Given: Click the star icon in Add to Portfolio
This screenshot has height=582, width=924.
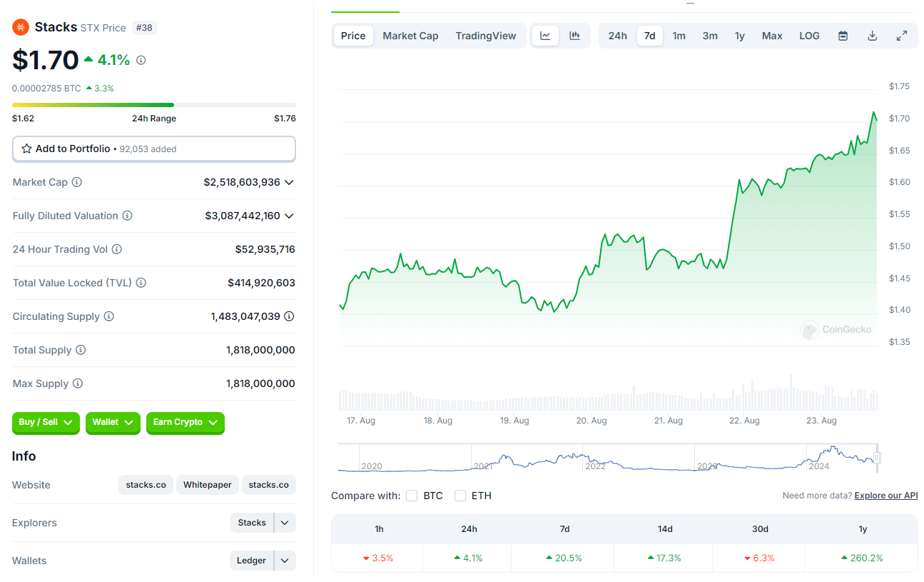Looking at the screenshot, I should [x=26, y=149].
